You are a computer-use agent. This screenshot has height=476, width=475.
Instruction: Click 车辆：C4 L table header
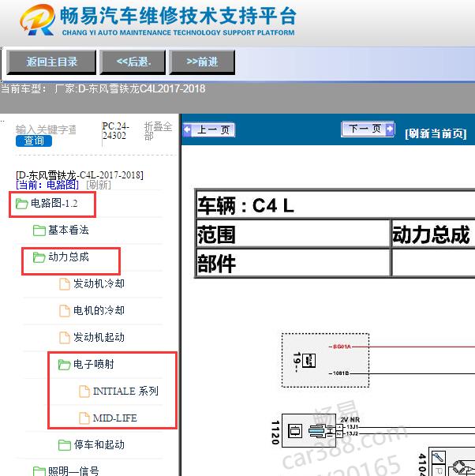(335, 205)
